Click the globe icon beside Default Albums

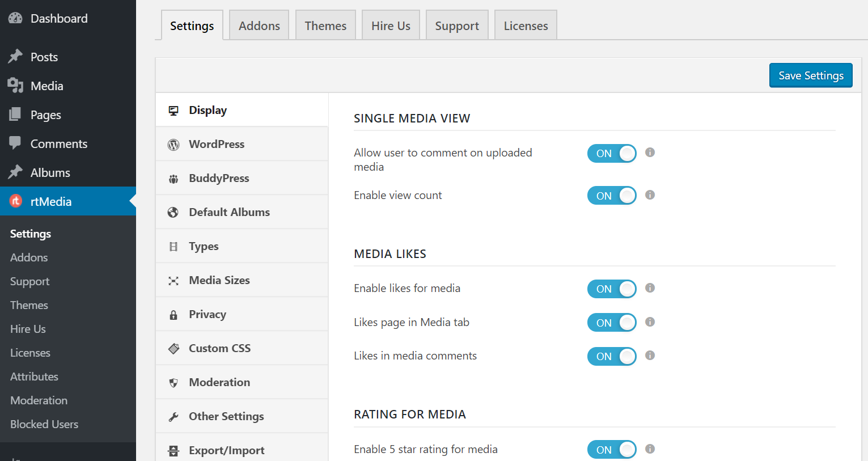[x=173, y=212]
